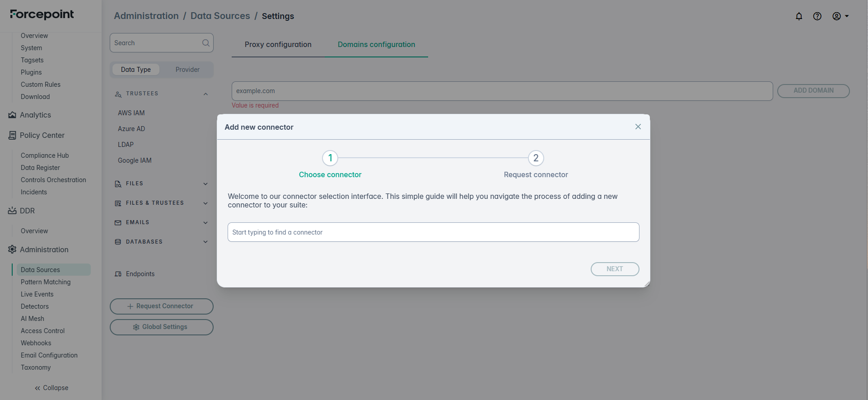868x400 pixels.
Task: Select the Data Type toggle option
Action: tap(135, 70)
